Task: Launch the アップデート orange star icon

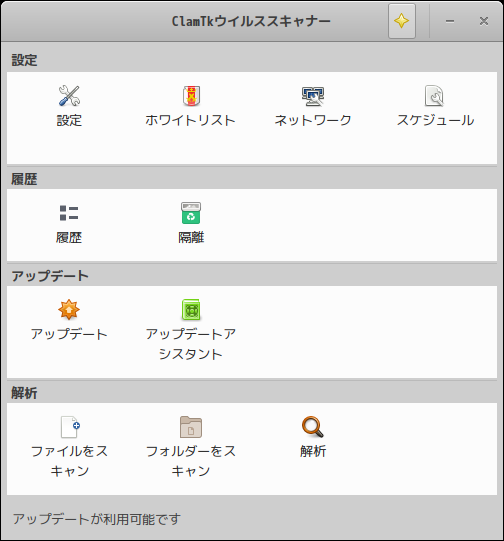Action: 69,309
